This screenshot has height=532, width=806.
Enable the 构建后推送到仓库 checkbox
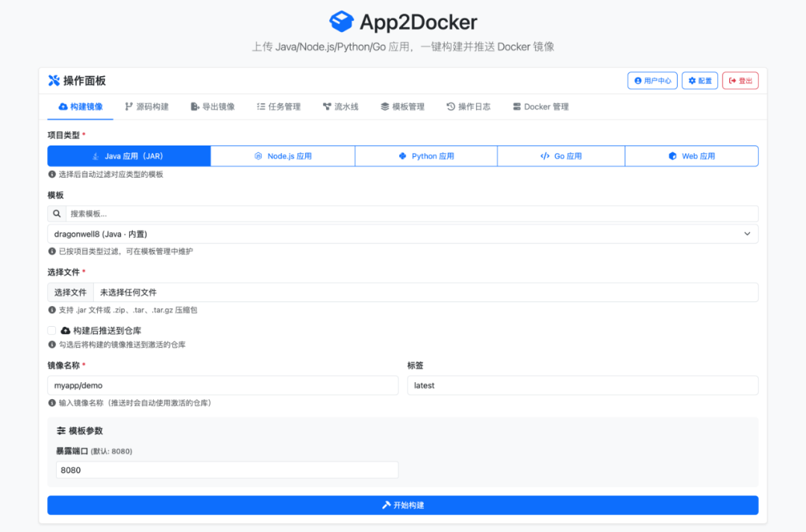(x=52, y=330)
